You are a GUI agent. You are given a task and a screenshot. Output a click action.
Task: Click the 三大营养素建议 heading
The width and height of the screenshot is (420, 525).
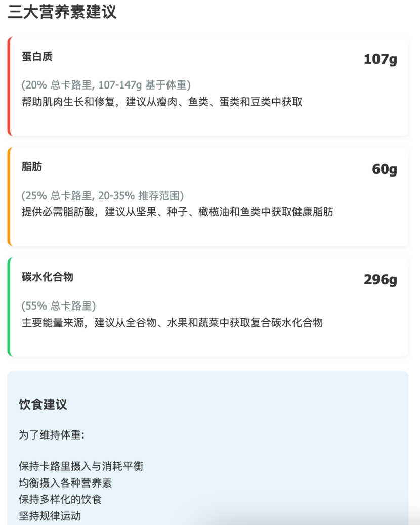point(62,12)
